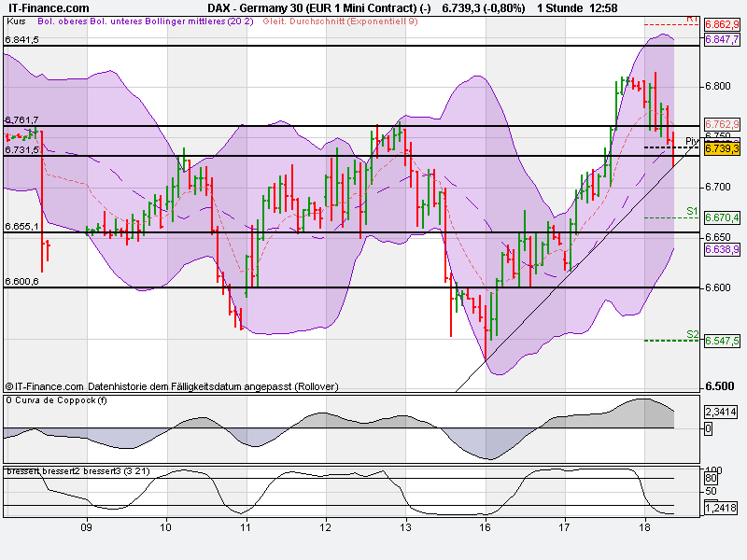Click the green 6.670,4 support price tag
This screenshot has height=560, width=747.
[722, 217]
